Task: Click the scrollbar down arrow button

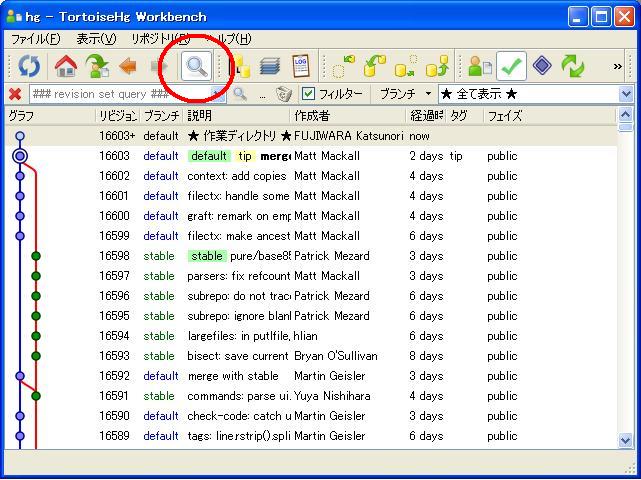Action: 625,441
